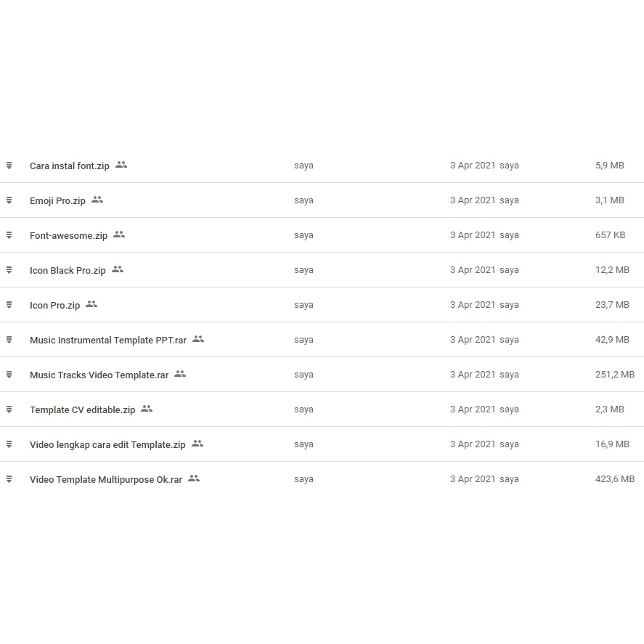Viewport: 644px width, 644px height.
Task: Click the shared icon beside Template CV editable.zip
Action: [147, 409]
